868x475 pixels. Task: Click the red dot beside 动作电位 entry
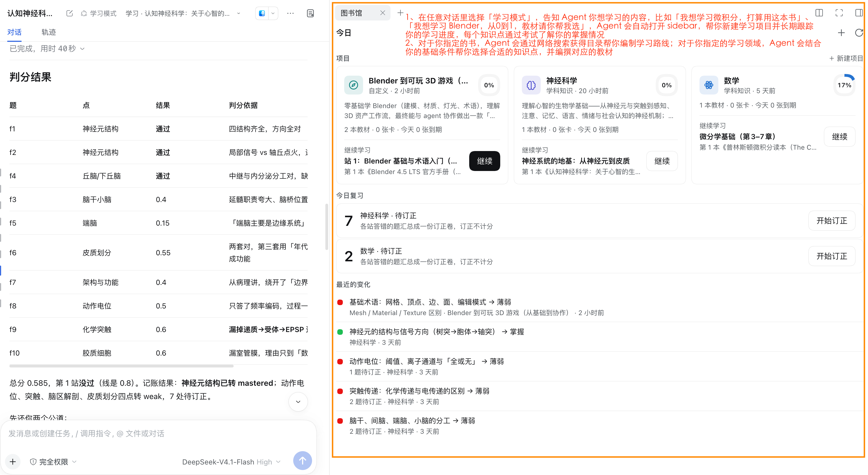click(340, 361)
